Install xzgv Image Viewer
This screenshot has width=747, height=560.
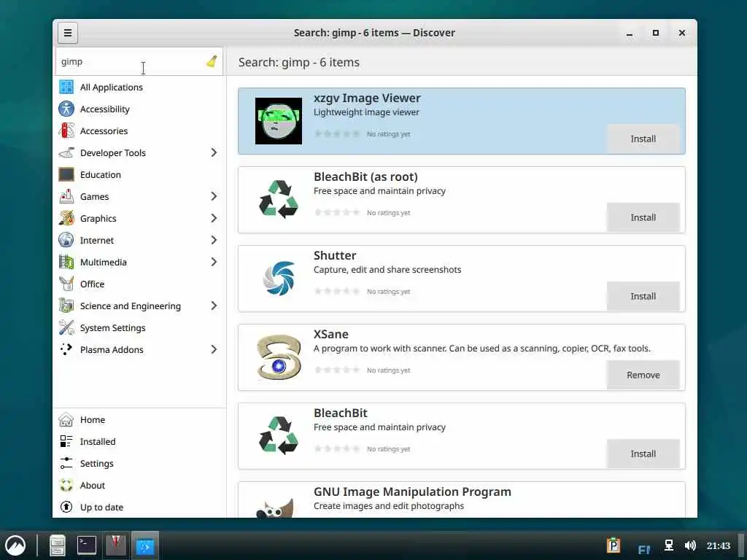point(643,139)
